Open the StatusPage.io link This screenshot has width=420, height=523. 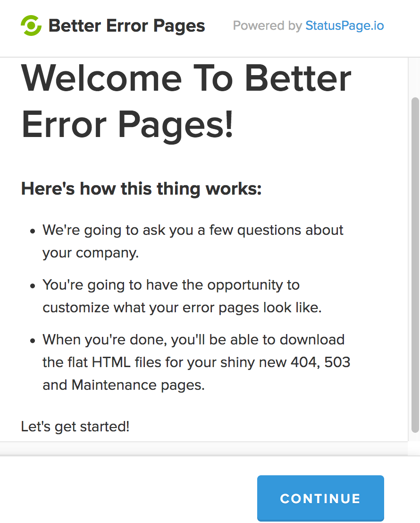(x=344, y=26)
